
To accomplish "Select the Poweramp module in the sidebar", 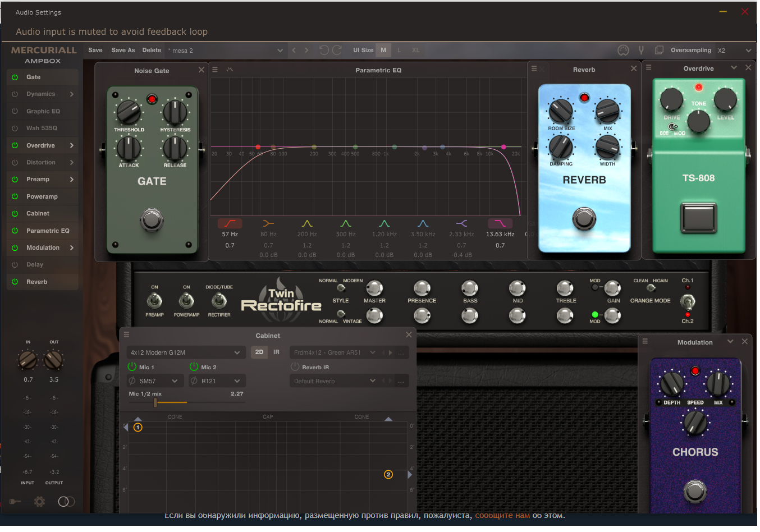I will pyautogui.click(x=42, y=197).
